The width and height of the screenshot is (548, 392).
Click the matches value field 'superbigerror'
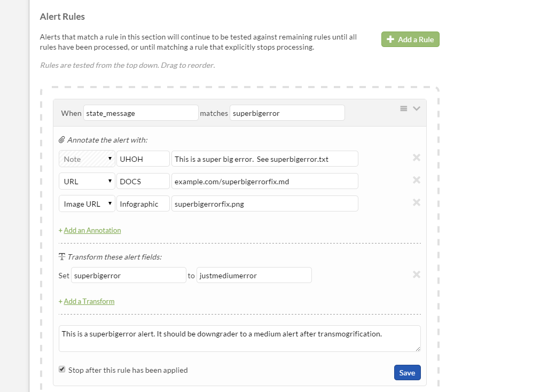[x=287, y=113]
